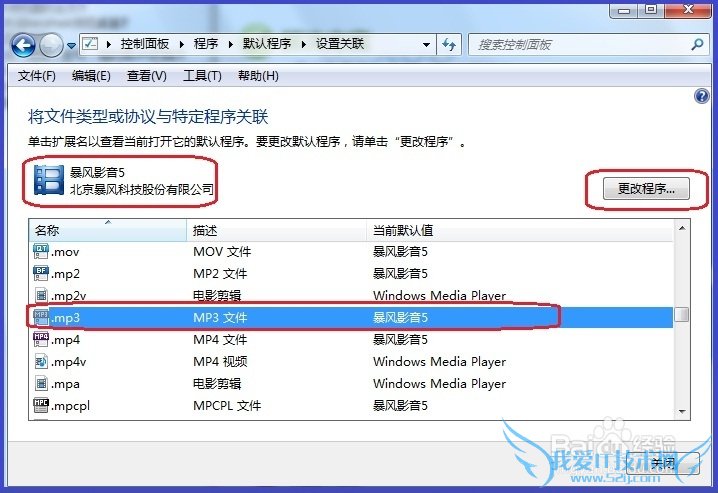Click 'MP4 视频' description cell
This screenshot has width=718, height=493.
220,362
